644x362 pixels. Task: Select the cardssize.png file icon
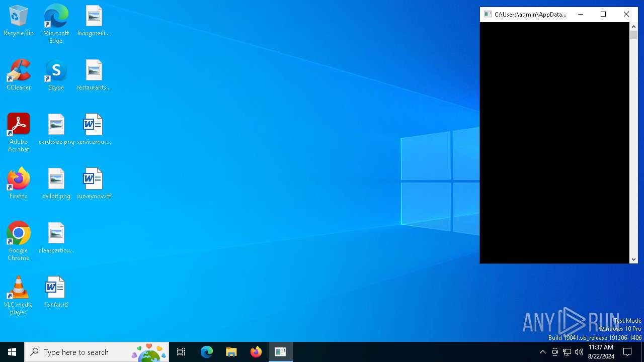pyautogui.click(x=56, y=130)
